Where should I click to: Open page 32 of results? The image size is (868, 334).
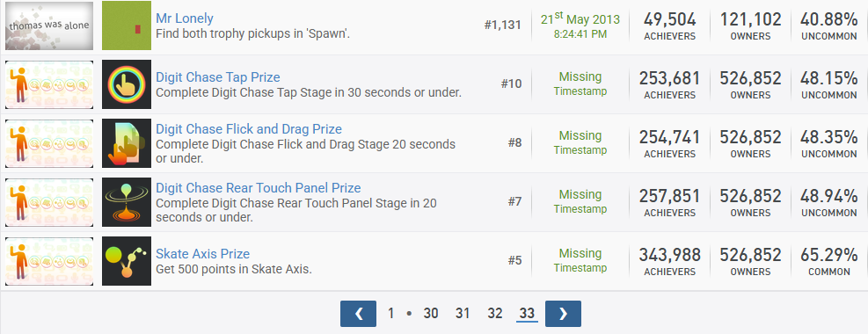pyautogui.click(x=495, y=314)
